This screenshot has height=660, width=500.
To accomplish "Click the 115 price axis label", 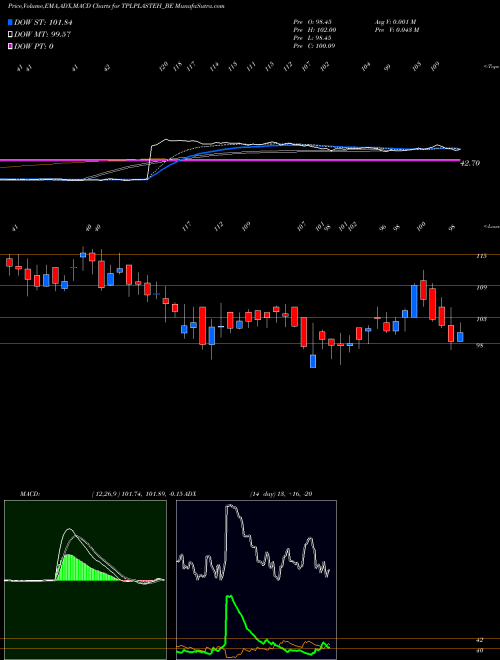I will (481, 256).
